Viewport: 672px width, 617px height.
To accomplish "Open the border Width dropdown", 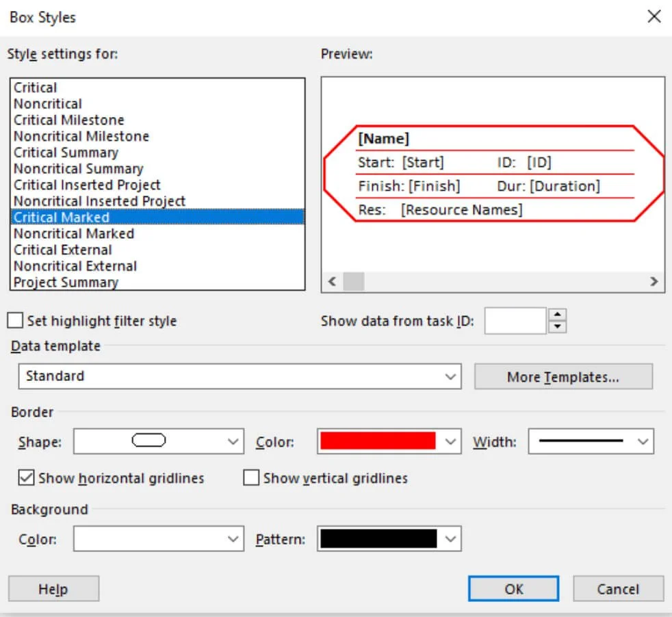I will pos(591,441).
